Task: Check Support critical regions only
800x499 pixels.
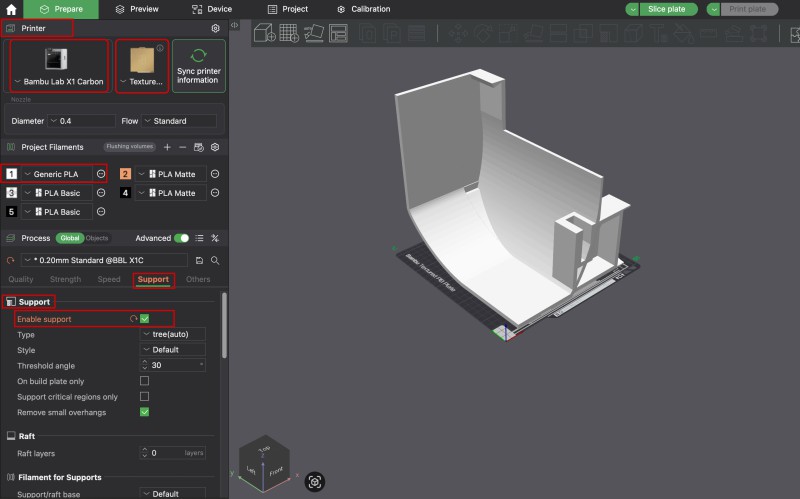Action: (145, 396)
